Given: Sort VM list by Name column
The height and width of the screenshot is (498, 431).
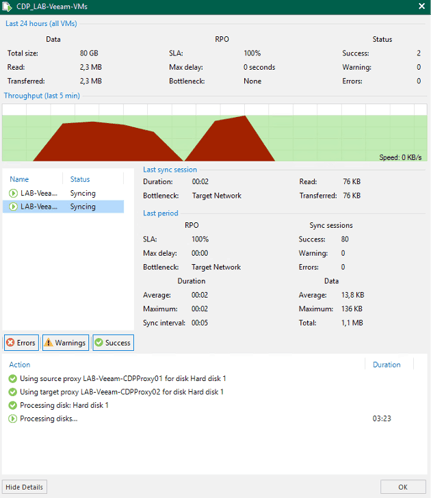Looking at the screenshot, I should coord(19,179).
